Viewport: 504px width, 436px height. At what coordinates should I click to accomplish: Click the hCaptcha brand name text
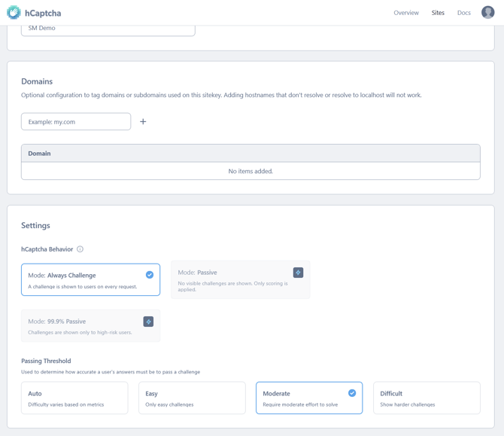point(43,13)
